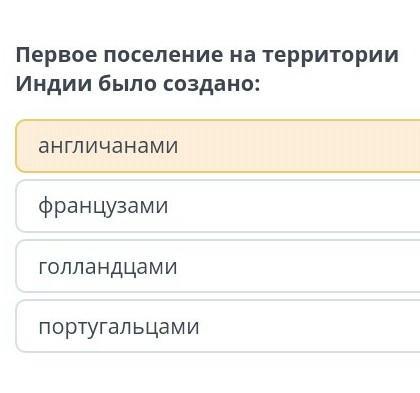Select the answer option 'англичанами'
Screen dimensions: 420x393
point(218,146)
